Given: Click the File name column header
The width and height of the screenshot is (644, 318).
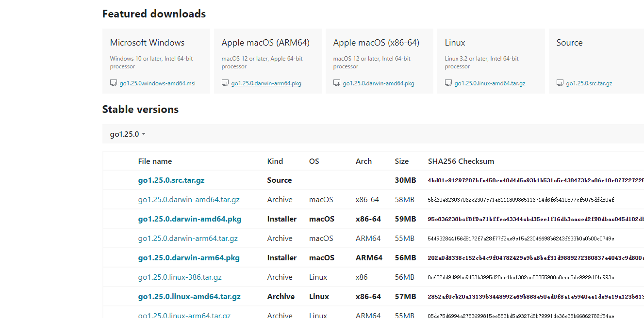Looking at the screenshot, I should click(x=155, y=161).
